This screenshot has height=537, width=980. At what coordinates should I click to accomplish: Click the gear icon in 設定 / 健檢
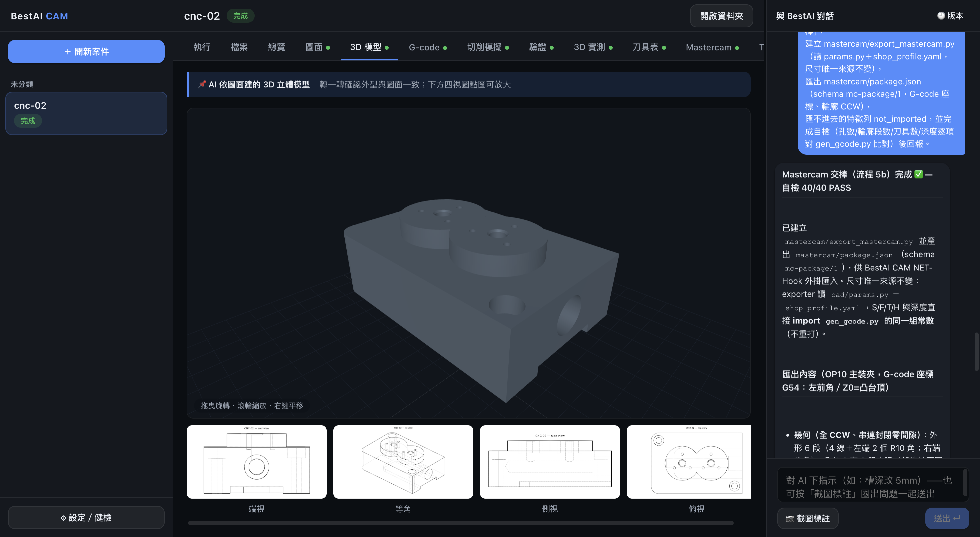tap(63, 518)
